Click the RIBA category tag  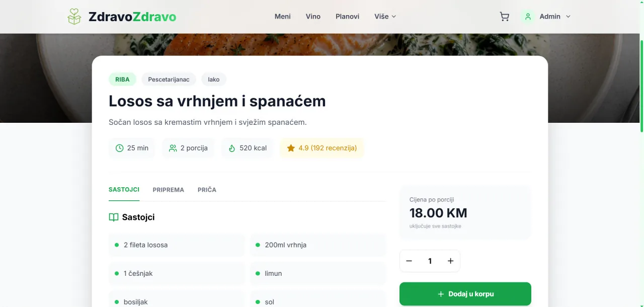tap(122, 80)
